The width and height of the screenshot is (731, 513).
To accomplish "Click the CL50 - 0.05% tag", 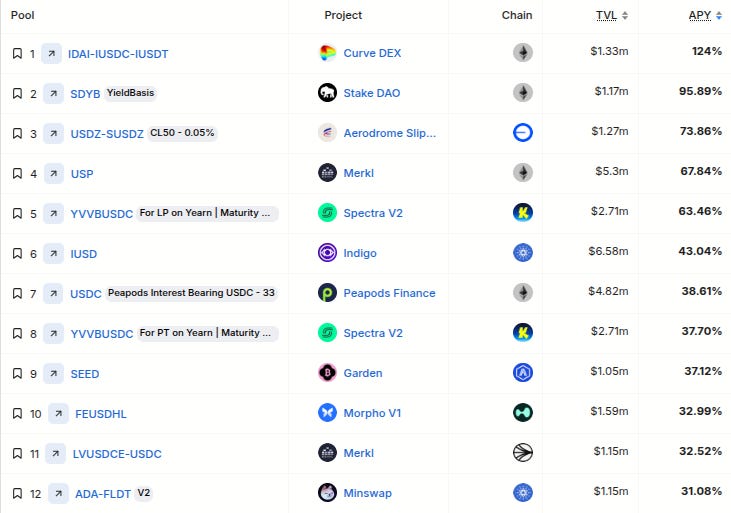I will coord(182,133).
